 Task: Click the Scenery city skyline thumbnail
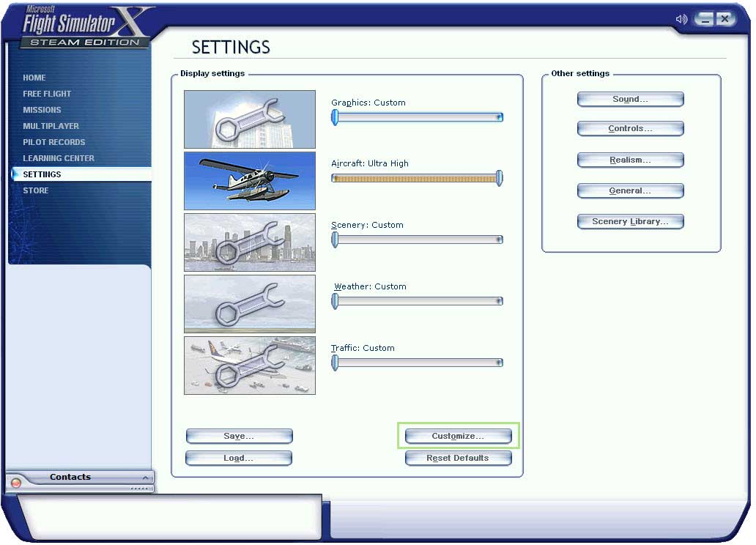click(250, 242)
